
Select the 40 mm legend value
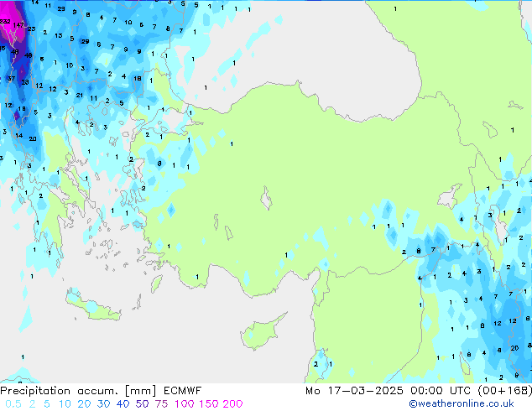click(123, 404)
